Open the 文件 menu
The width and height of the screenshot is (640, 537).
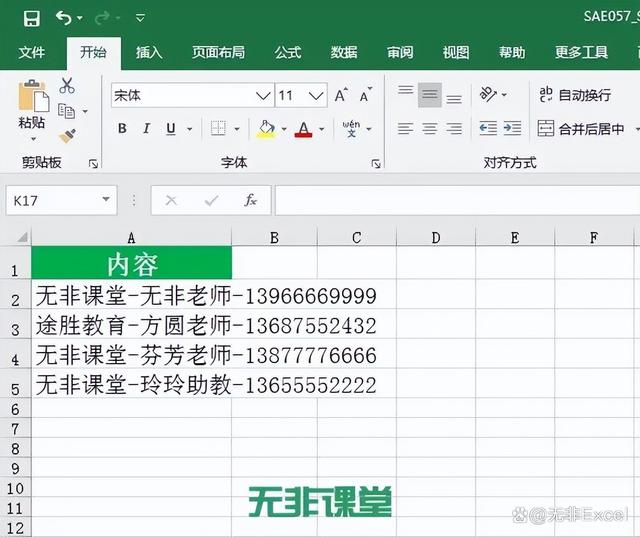pyautogui.click(x=31, y=52)
